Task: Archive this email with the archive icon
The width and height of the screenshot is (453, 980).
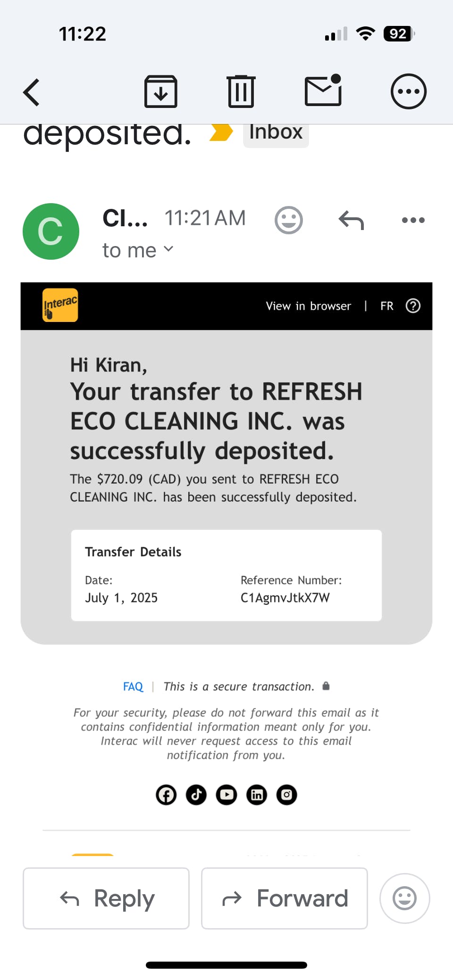Action: [160, 91]
